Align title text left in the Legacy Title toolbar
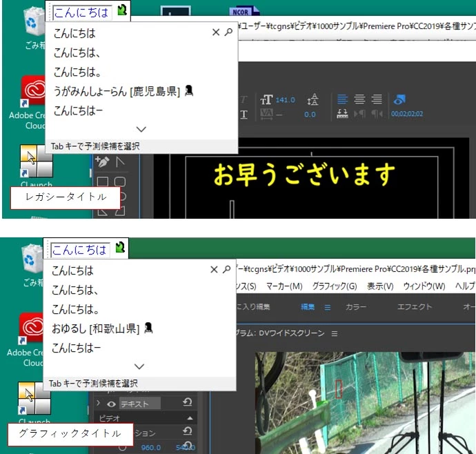 [342, 99]
